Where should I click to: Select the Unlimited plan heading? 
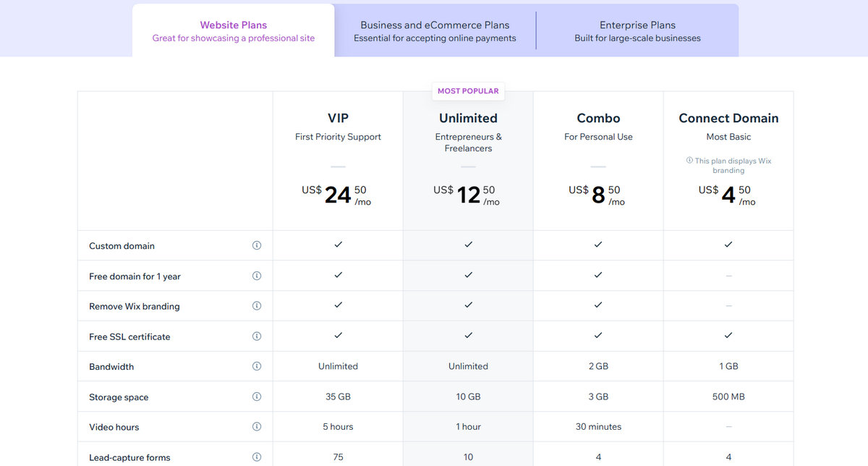[468, 118]
